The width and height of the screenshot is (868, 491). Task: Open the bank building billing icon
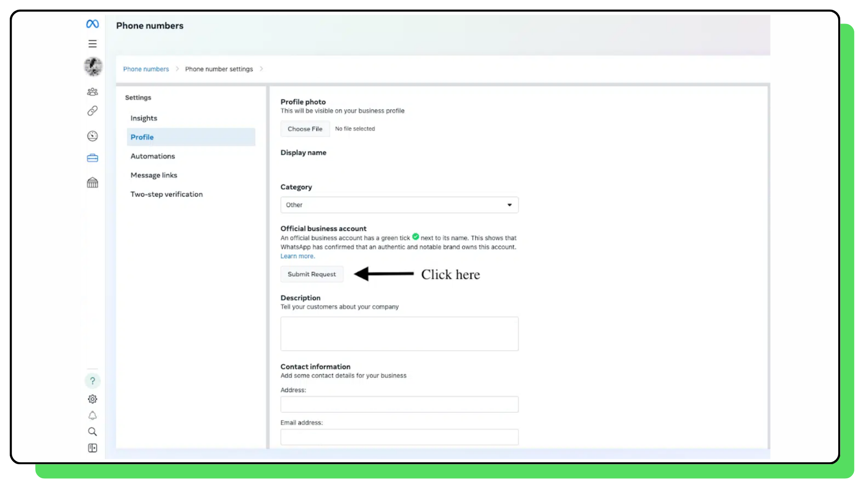[92, 182]
